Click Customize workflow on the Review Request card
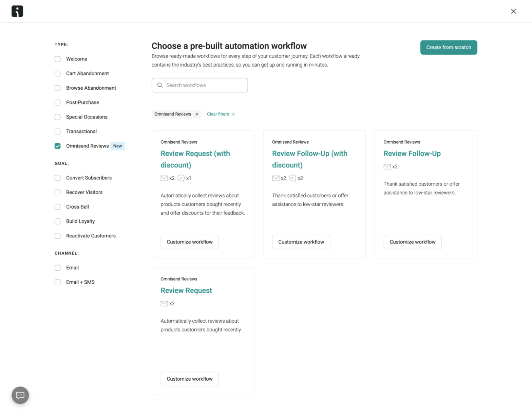This screenshot has height=413, width=532. 189,379
